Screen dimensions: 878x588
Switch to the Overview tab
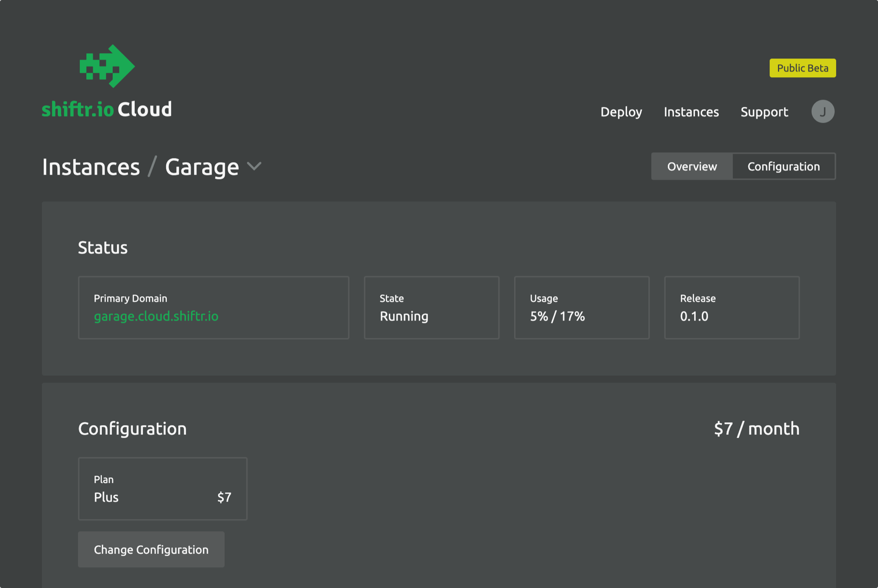pyautogui.click(x=692, y=166)
